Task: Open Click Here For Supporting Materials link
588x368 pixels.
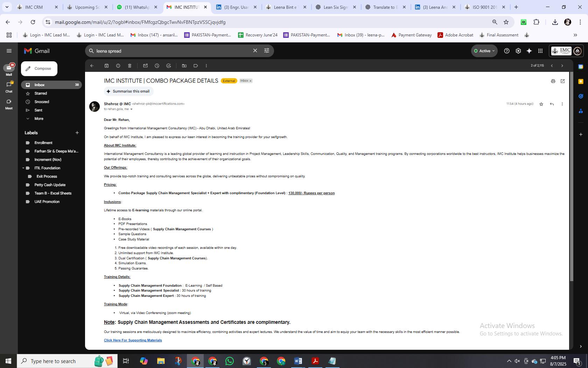Action: 133,340
